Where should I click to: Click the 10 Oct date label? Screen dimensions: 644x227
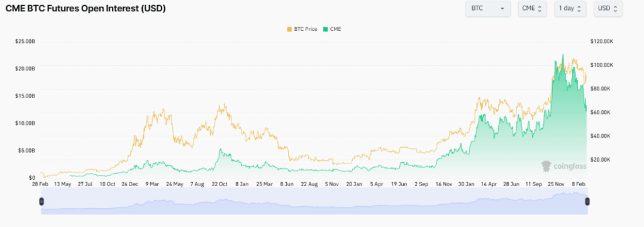(x=108, y=184)
